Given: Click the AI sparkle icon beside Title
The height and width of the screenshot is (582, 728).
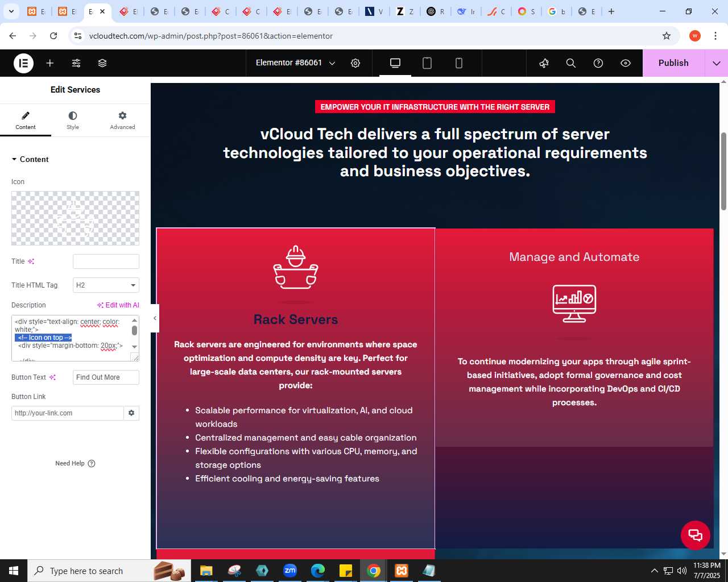Looking at the screenshot, I should pyautogui.click(x=31, y=261).
